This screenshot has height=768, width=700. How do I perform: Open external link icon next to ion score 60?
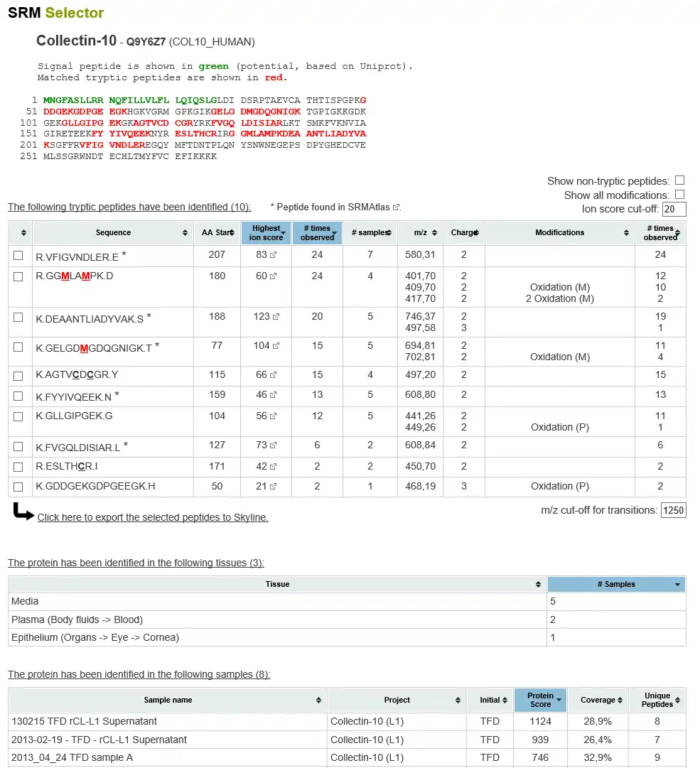point(274,276)
